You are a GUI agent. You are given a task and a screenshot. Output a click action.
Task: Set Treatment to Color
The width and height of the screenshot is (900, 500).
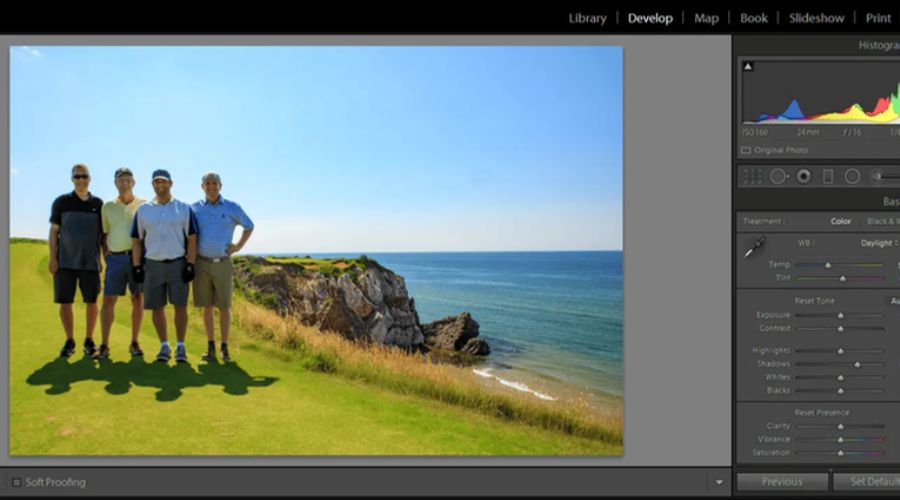tap(841, 221)
